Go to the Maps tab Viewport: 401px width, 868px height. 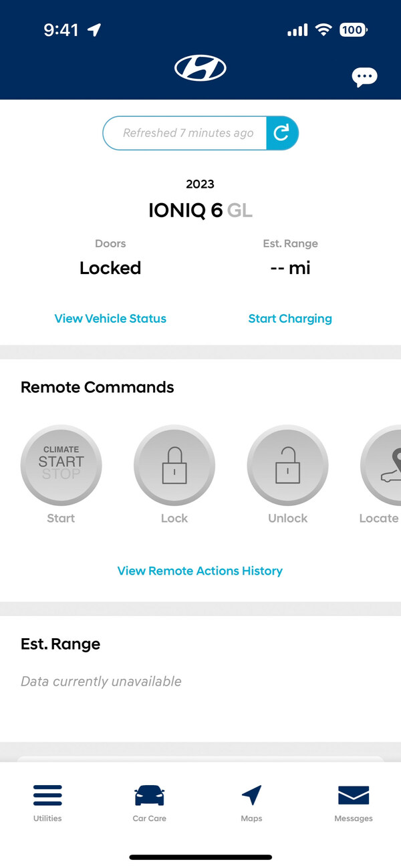click(x=251, y=802)
